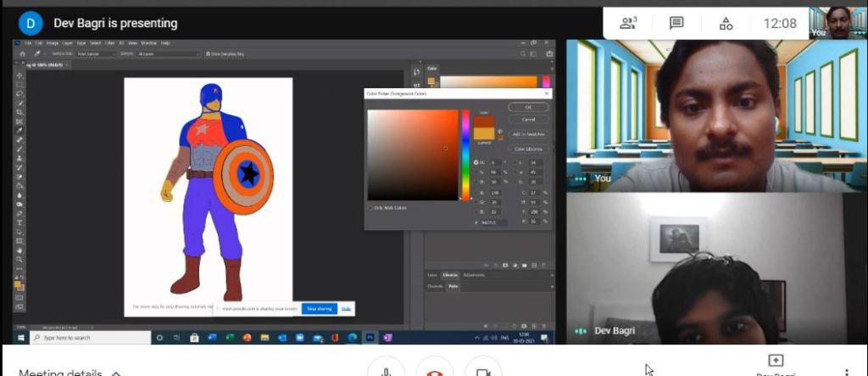
Task: Select the G green radio button
Action: (476, 202)
